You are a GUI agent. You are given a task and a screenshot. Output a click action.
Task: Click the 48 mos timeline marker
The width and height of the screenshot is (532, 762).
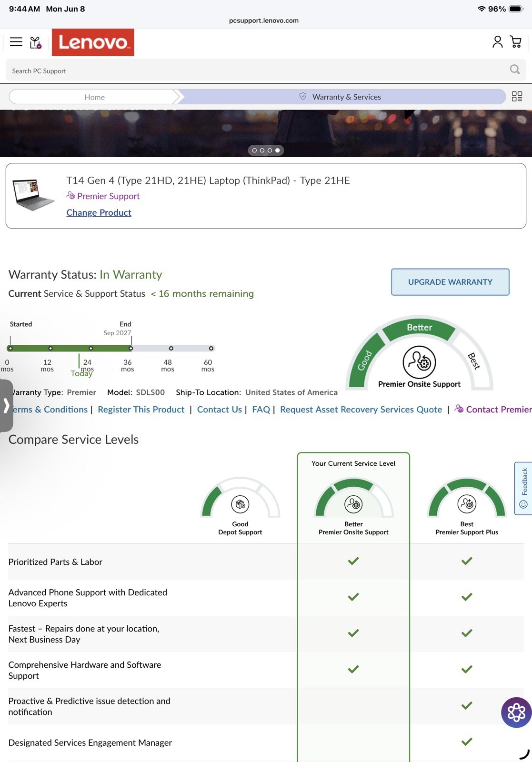(x=171, y=348)
